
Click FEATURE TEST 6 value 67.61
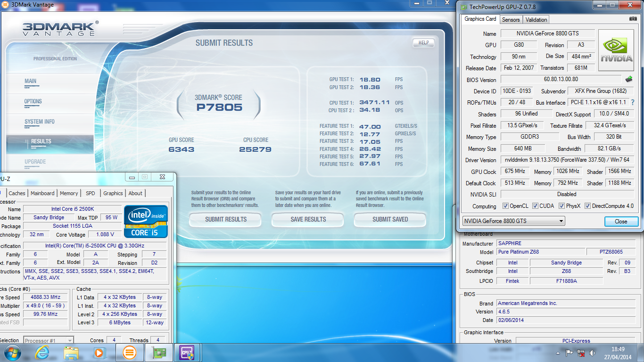370,164
